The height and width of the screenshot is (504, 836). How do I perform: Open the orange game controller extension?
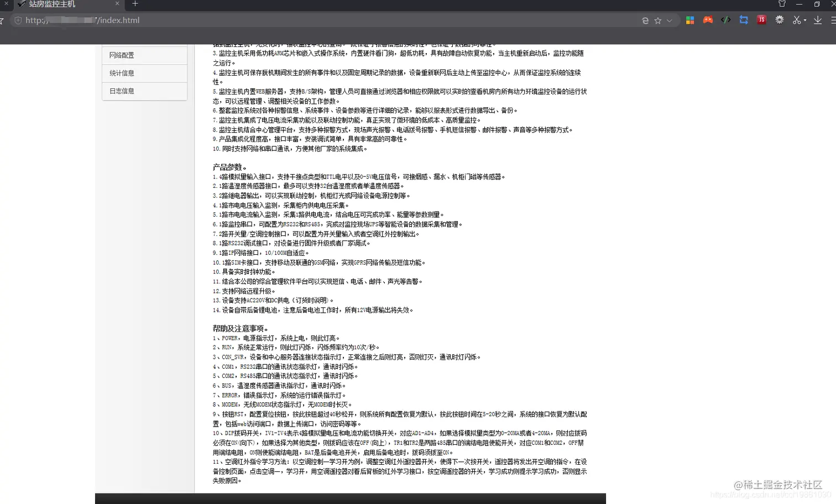point(708,20)
